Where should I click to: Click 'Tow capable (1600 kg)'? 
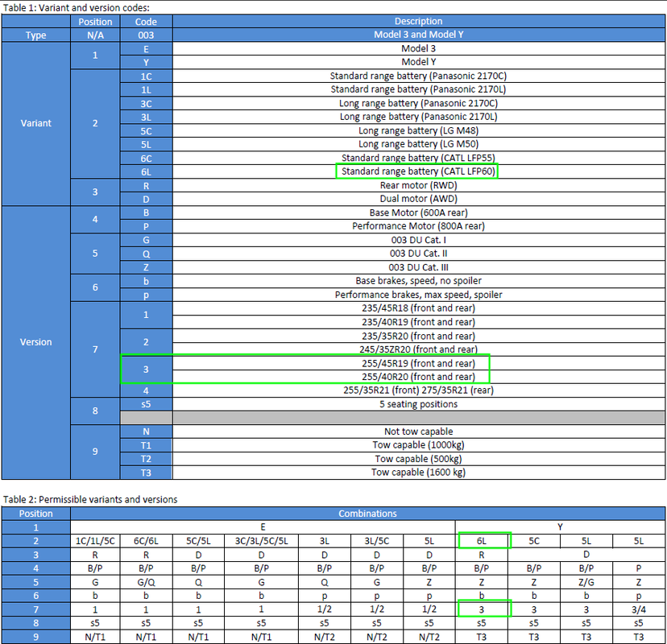tap(419, 473)
